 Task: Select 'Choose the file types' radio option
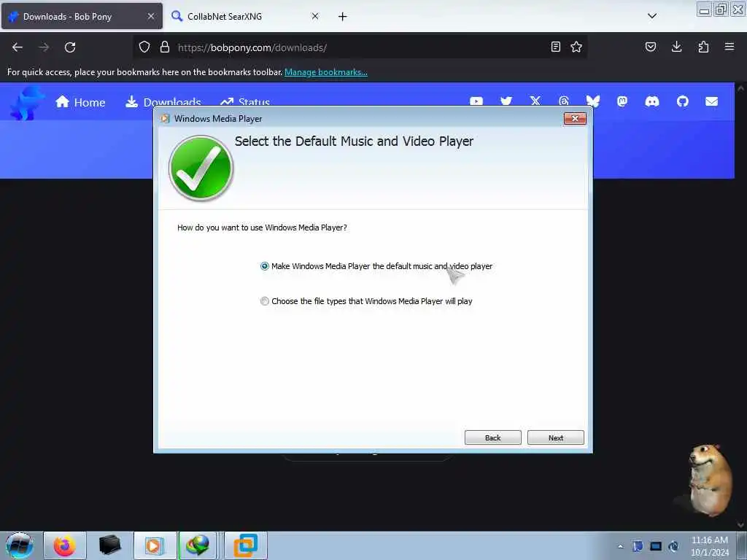tap(264, 301)
